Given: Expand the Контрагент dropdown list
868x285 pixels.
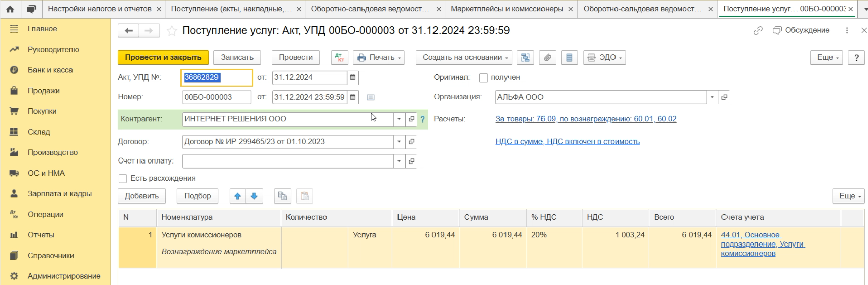Looking at the screenshot, I should (x=399, y=119).
